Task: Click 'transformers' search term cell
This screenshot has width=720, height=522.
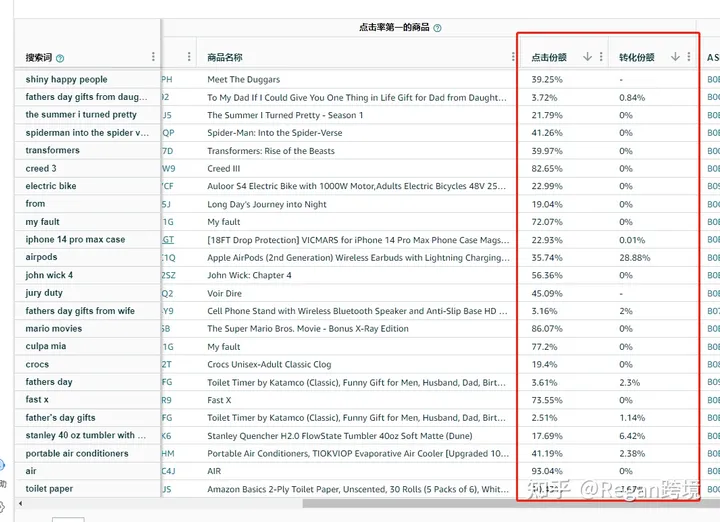Action: click(x=53, y=151)
